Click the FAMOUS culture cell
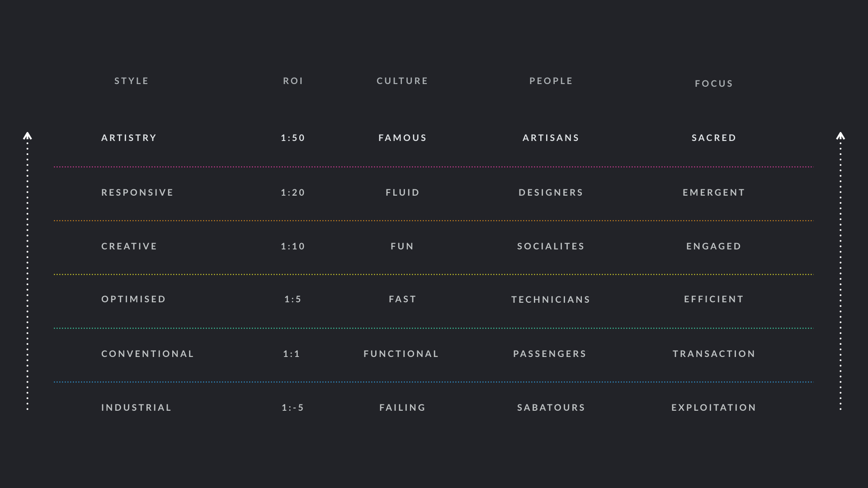Viewport: 868px width, 488px height. [x=402, y=138]
